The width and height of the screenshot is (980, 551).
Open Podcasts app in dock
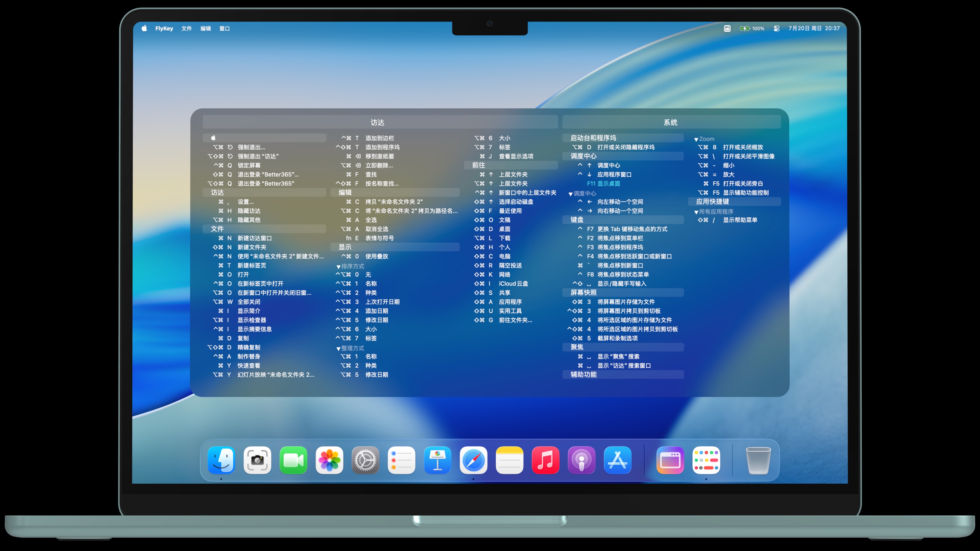coord(581,460)
